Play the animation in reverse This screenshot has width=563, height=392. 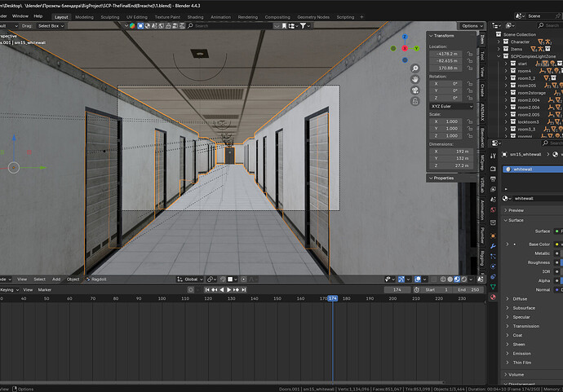222,290
